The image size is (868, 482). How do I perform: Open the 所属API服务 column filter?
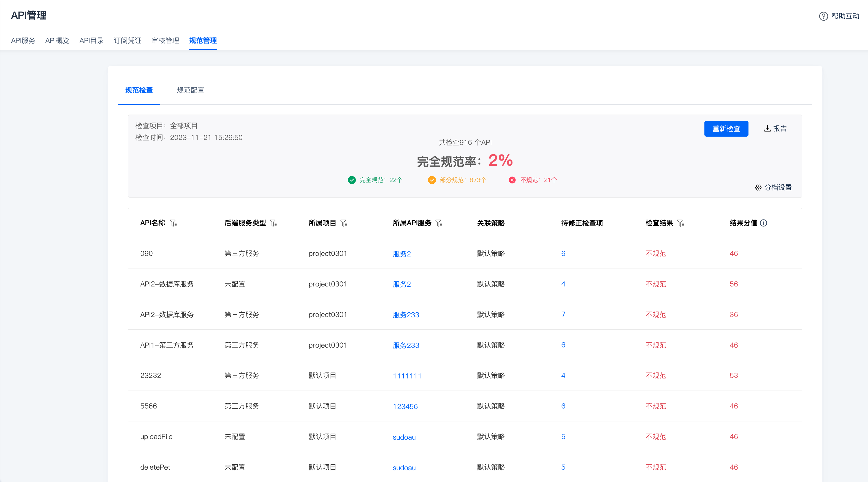tap(439, 223)
